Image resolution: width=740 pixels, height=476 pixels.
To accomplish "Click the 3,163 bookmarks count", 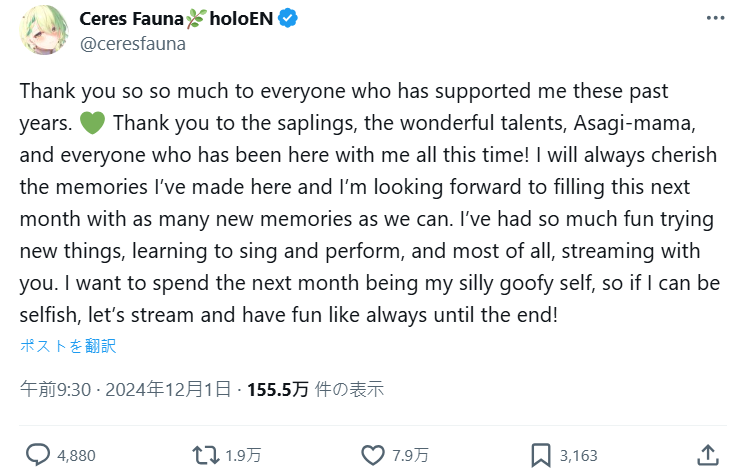I will pos(579,456).
